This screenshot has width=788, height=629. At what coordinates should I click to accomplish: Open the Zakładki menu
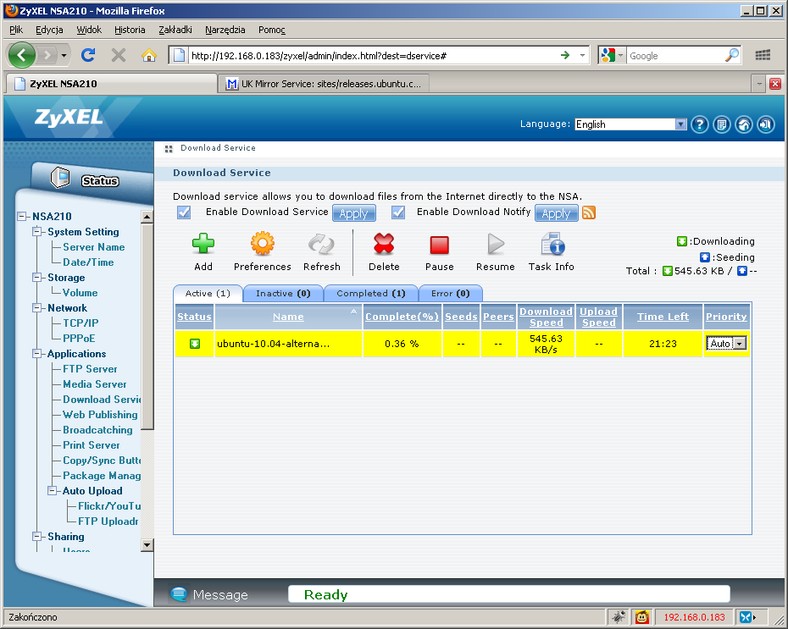click(x=176, y=30)
